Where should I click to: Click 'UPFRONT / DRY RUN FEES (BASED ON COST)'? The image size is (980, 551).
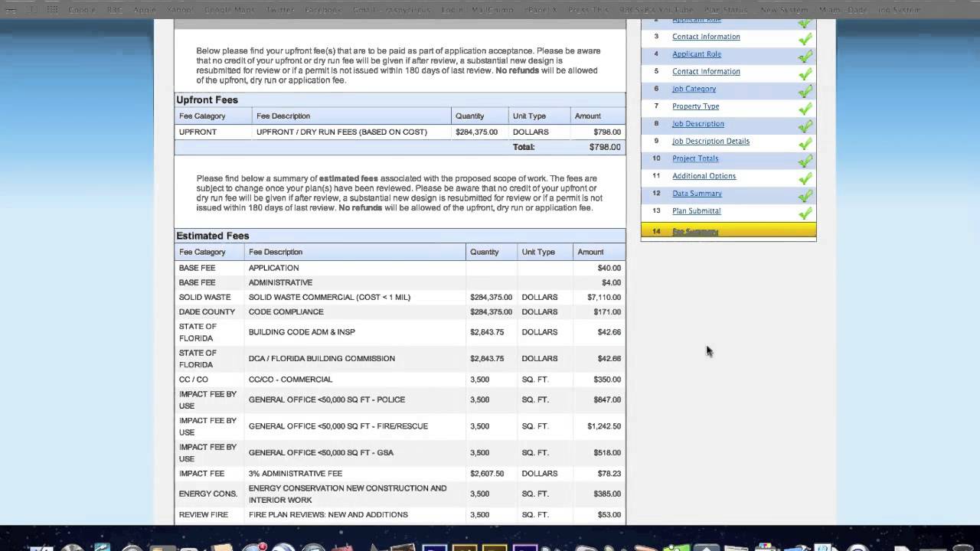tap(341, 132)
